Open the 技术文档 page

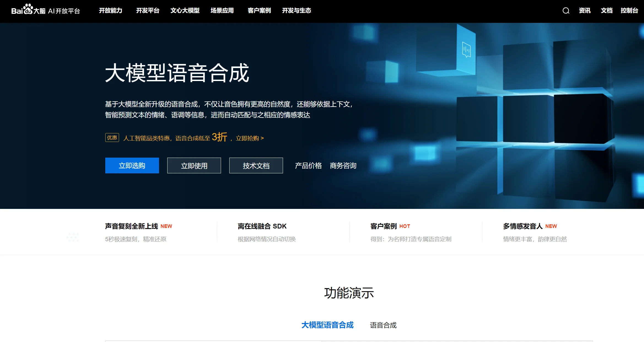[256, 165]
